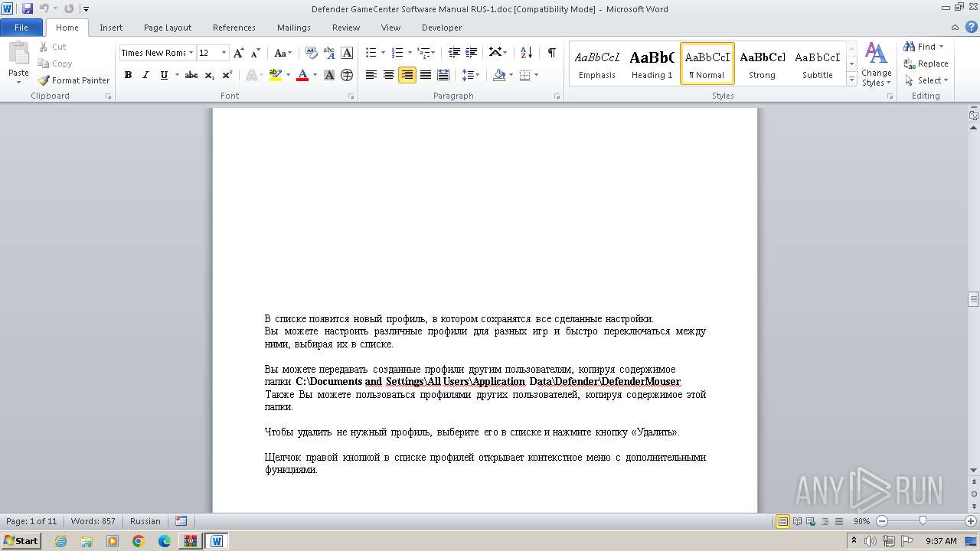Apply the Emphasis style
This screenshot has width=980, height=551.
pos(597,64)
